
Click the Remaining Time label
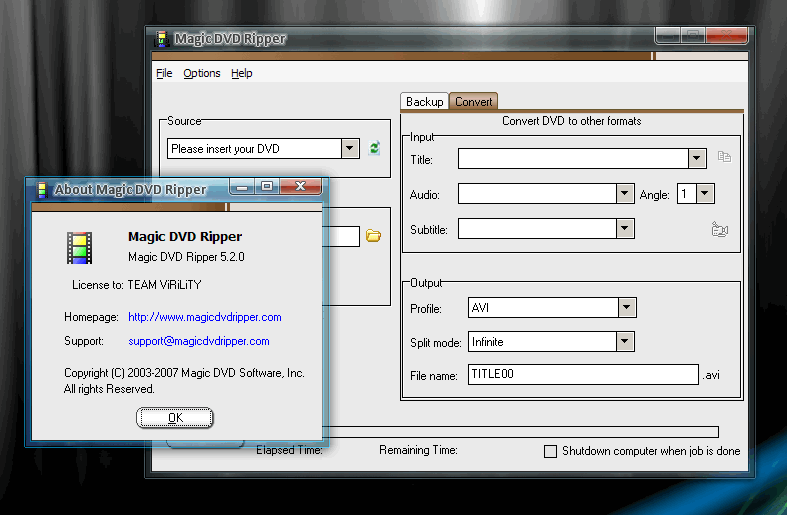tap(418, 450)
